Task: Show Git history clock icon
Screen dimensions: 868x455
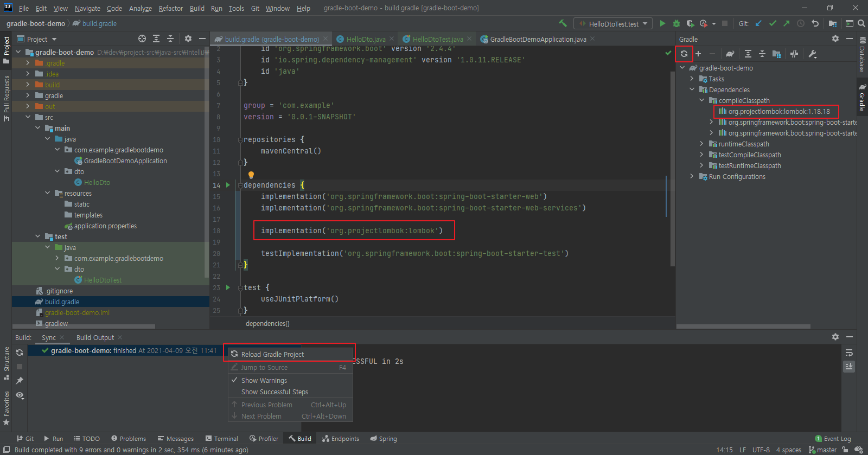Action: tap(801, 23)
